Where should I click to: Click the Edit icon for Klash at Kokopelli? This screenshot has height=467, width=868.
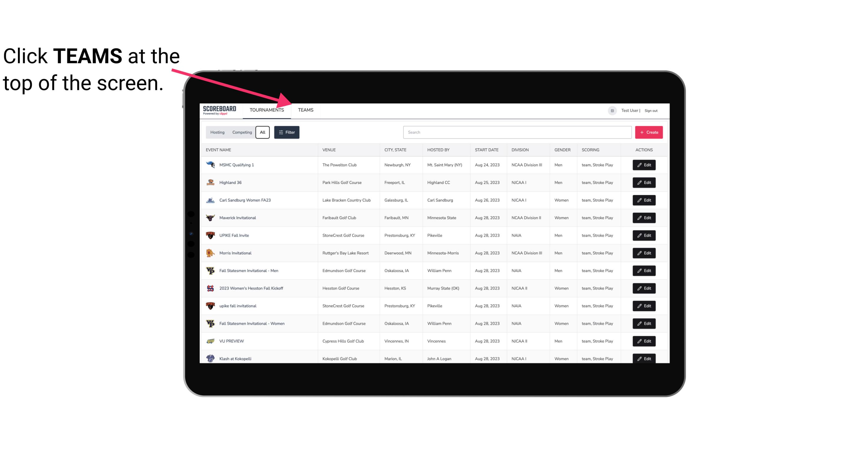point(644,358)
